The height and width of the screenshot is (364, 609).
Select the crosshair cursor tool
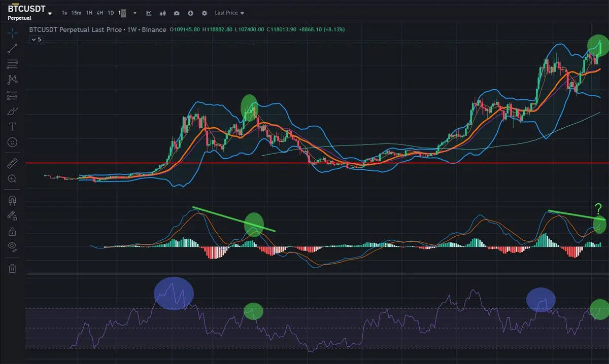[x=13, y=33]
